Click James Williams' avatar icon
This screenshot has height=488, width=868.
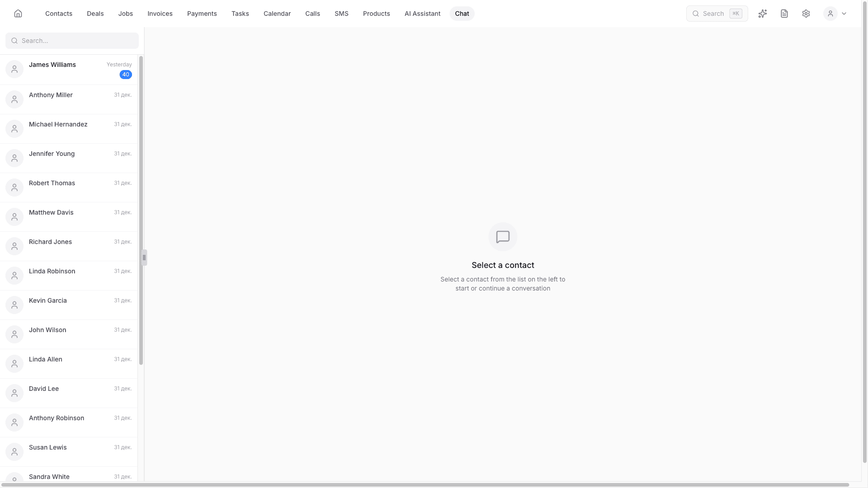[14, 69]
